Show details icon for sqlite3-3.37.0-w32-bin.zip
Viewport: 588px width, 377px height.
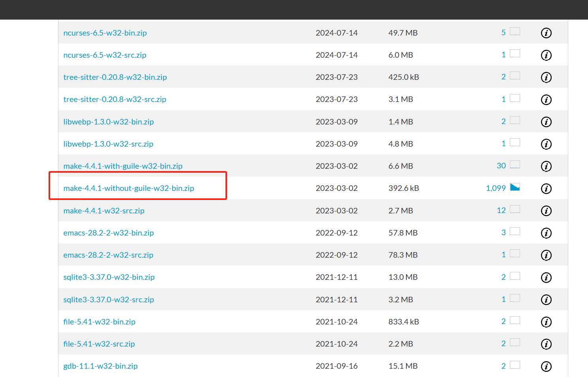546,277
